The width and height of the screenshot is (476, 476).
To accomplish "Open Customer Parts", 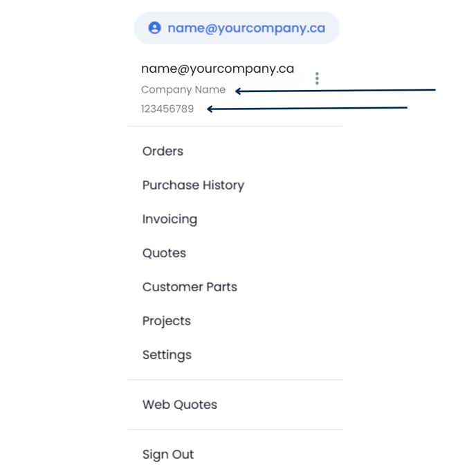I will 190,286.
